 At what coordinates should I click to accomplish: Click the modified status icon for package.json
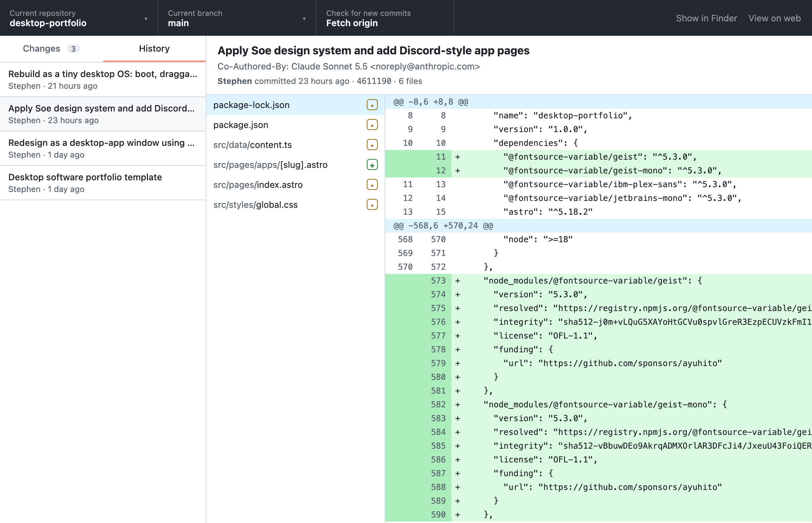(372, 125)
